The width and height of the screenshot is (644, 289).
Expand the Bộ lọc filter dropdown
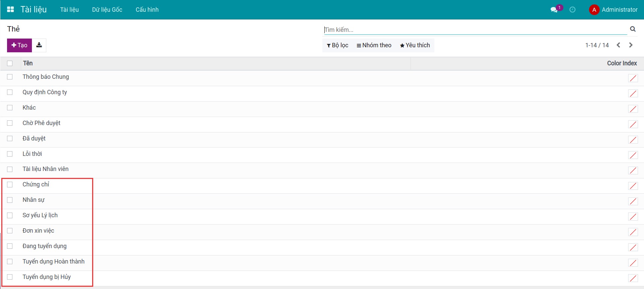coord(337,45)
